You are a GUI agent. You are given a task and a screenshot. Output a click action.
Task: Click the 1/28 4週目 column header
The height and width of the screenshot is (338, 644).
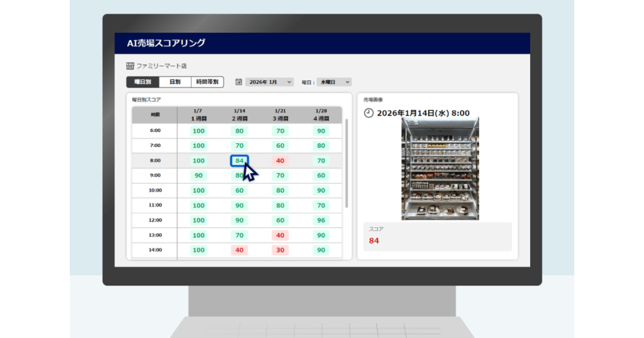click(x=321, y=114)
